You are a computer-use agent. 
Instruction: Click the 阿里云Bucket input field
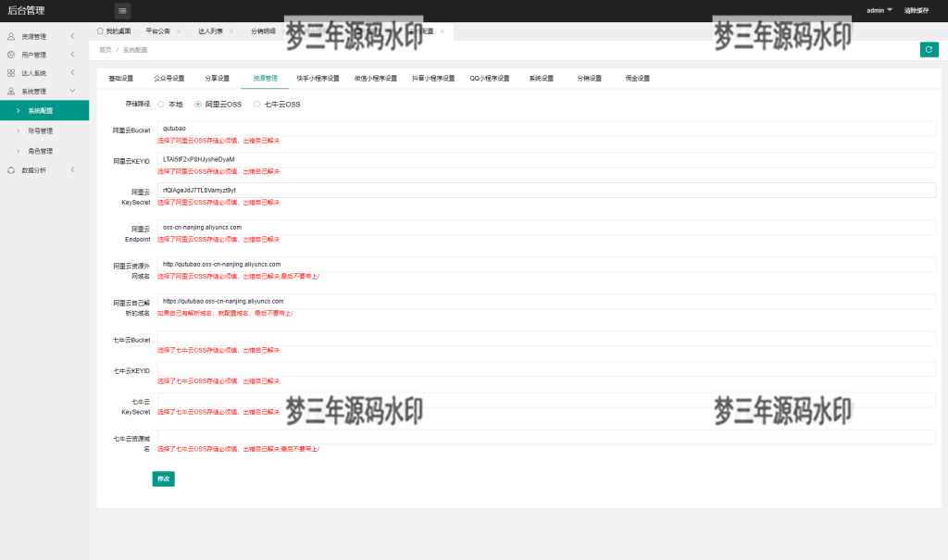546,129
